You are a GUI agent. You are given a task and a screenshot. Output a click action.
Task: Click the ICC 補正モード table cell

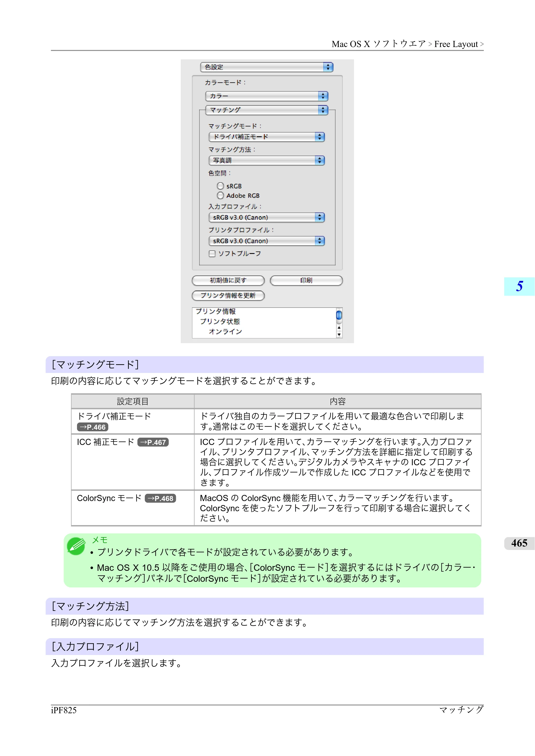(133, 462)
